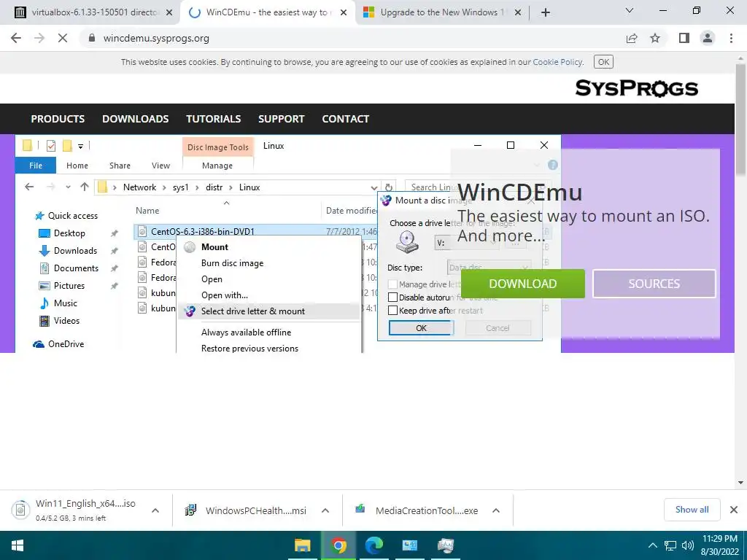
Task: Open Microsoft Edge from the taskbar
Action: (374, 545)
